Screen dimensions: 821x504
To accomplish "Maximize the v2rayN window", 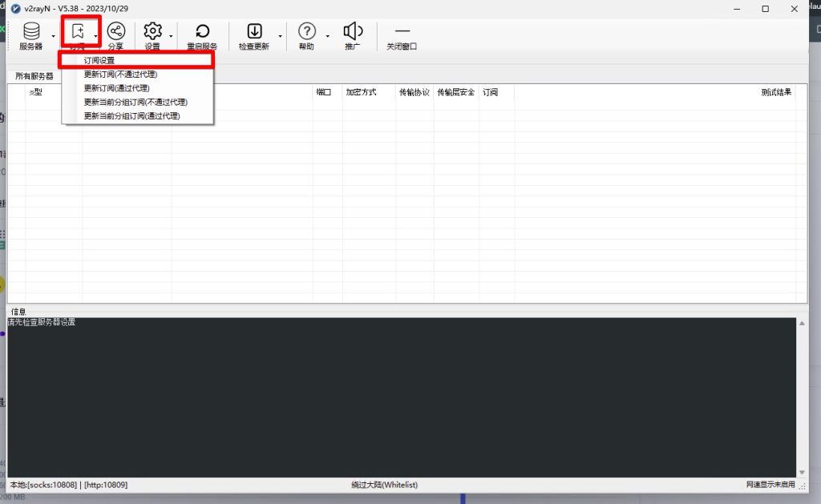I will click(x=766, y=9).
